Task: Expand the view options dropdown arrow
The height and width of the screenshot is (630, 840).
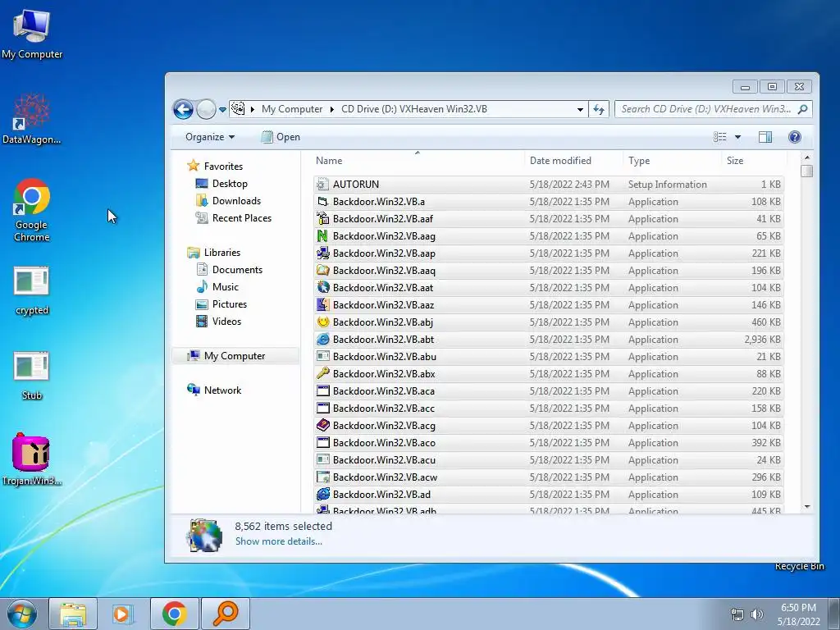Action: (x=737, y=137)
